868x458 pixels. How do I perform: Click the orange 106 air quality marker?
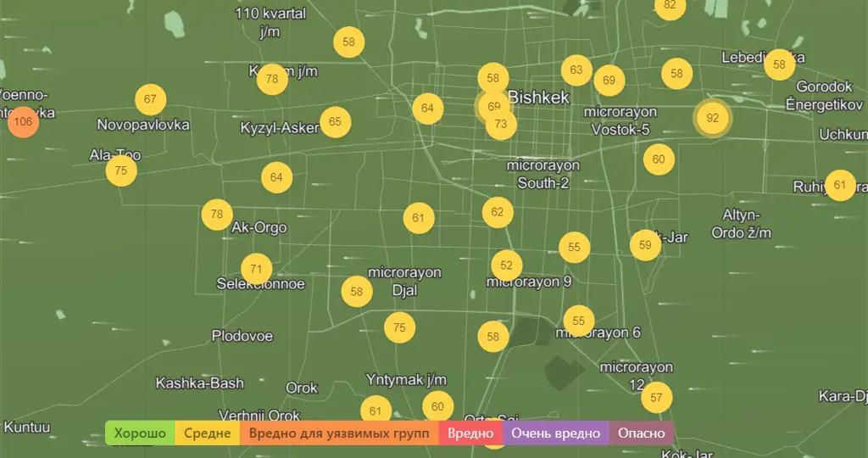(x=23, y=122)
